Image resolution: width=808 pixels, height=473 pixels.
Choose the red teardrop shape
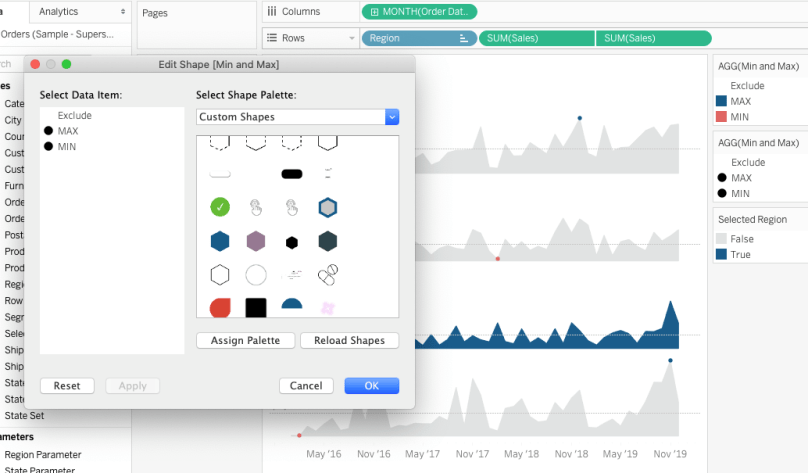point(221,307)
